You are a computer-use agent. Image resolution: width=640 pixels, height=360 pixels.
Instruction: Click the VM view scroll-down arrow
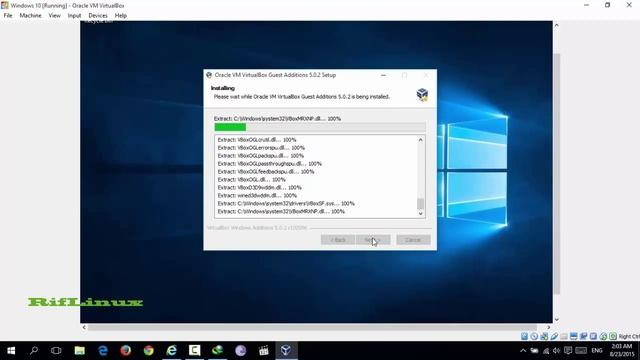tap(556, 320)
